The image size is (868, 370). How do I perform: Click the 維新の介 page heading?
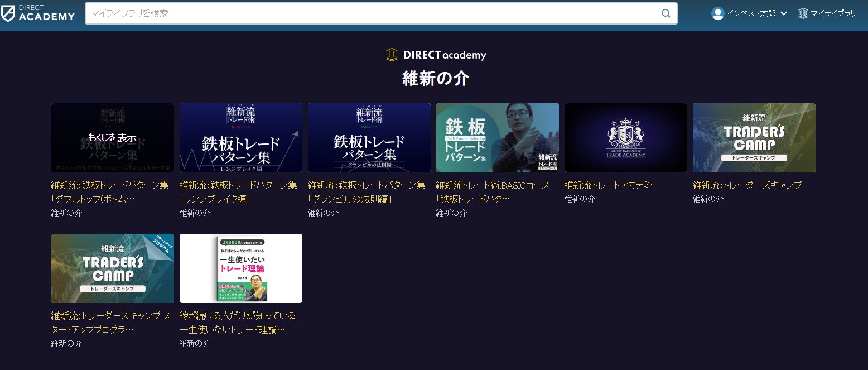436,79
